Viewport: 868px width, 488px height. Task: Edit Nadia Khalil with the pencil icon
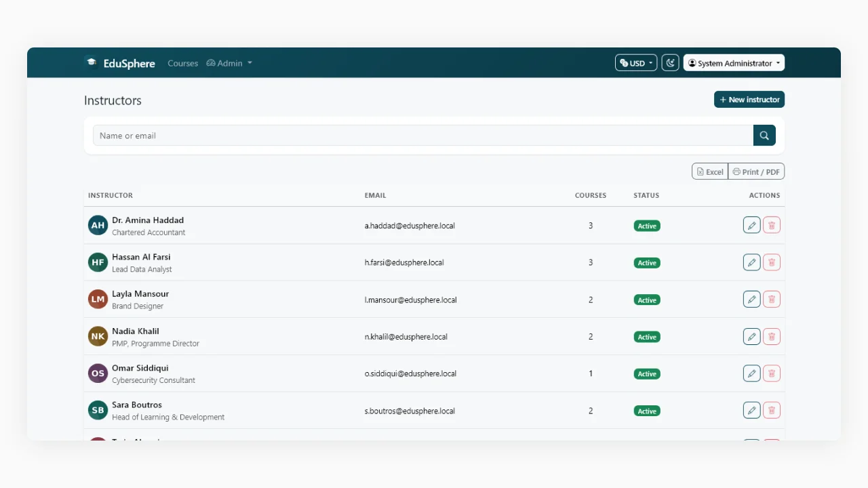pos(751,337)
